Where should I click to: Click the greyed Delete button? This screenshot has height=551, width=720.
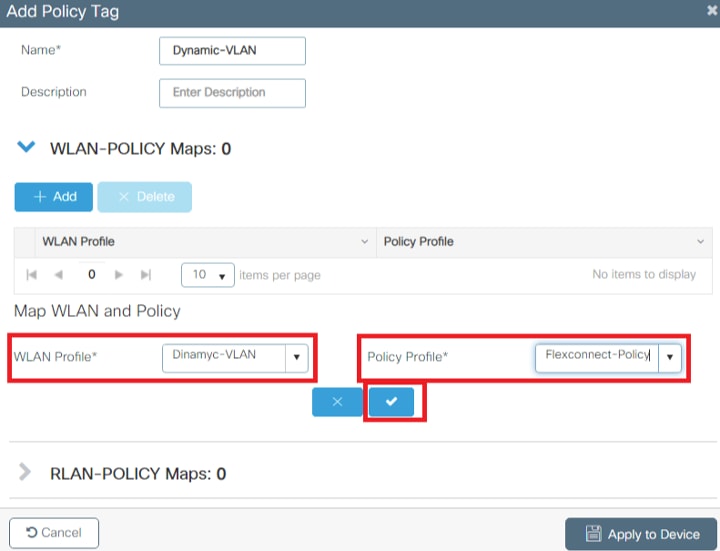click(x=145, y=197)
